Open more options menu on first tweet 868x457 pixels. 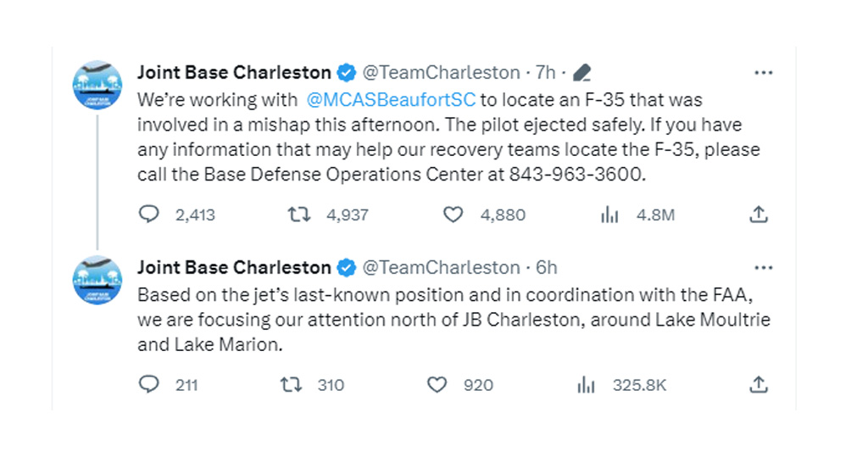click(764, 73)
